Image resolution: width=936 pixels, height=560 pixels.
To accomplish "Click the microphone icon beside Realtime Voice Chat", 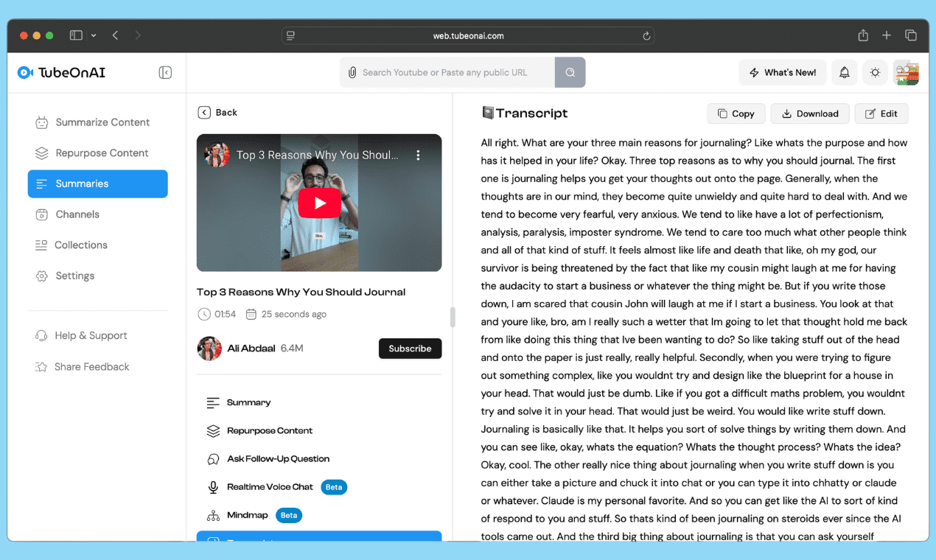I will coord(213,487).
